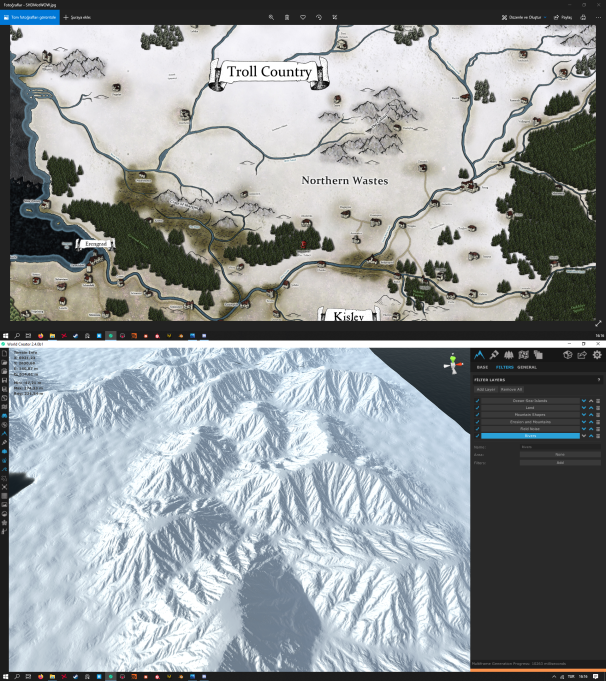Click Tüm fotoğrafları görüntüle in Photos
This screenshot has width=606, height=681.
[x=30, y=17]
